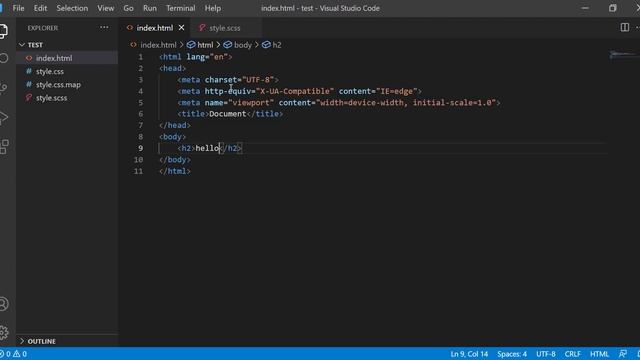
Task: Click Spaces: 4 indentation setting
Action: (x=512, y=354)
